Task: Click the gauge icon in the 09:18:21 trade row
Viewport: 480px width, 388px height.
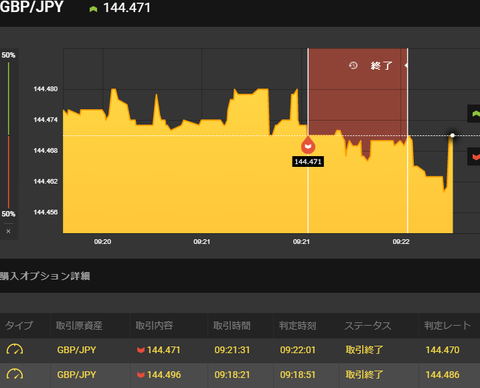Action: [x=15, y=374]
